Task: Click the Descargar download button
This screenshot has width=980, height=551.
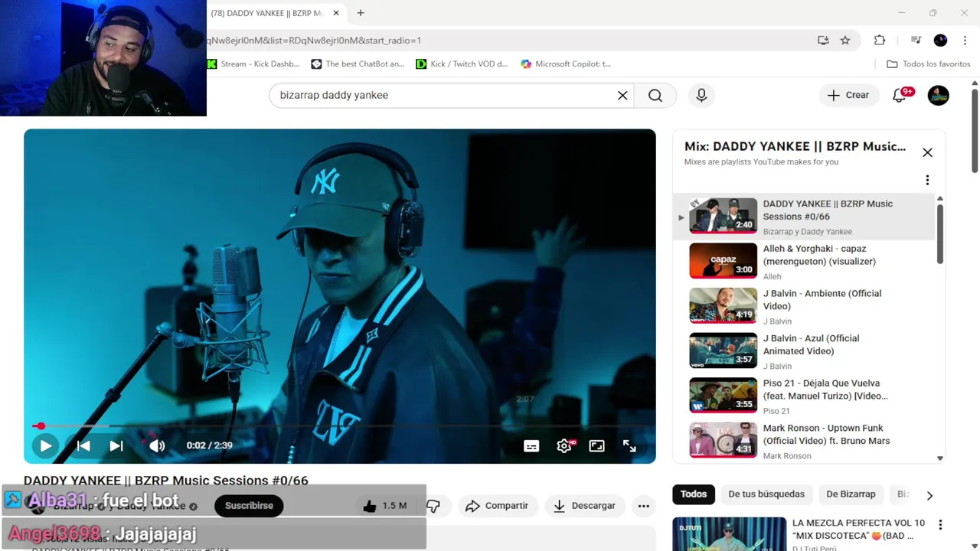Action: coord(584,506)
